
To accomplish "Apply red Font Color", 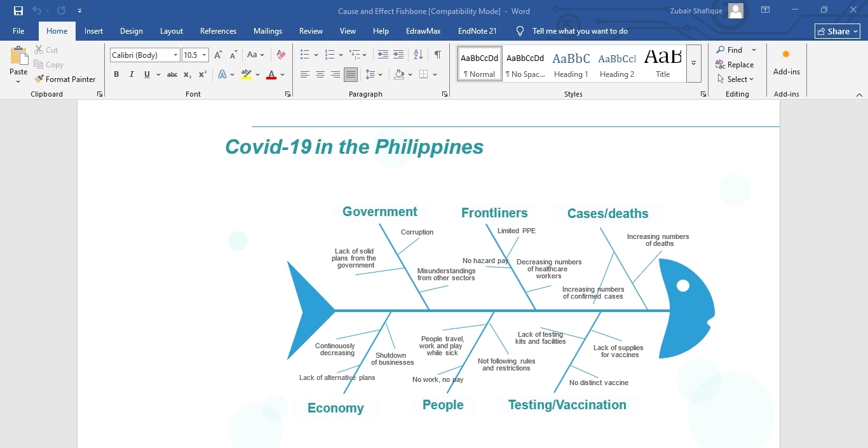I will (271, 74).
